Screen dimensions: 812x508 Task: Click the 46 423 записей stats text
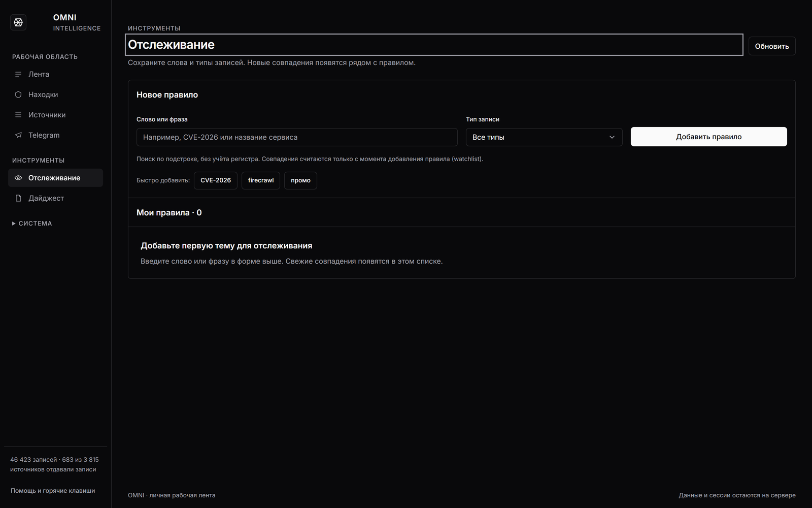click(54, 464)
